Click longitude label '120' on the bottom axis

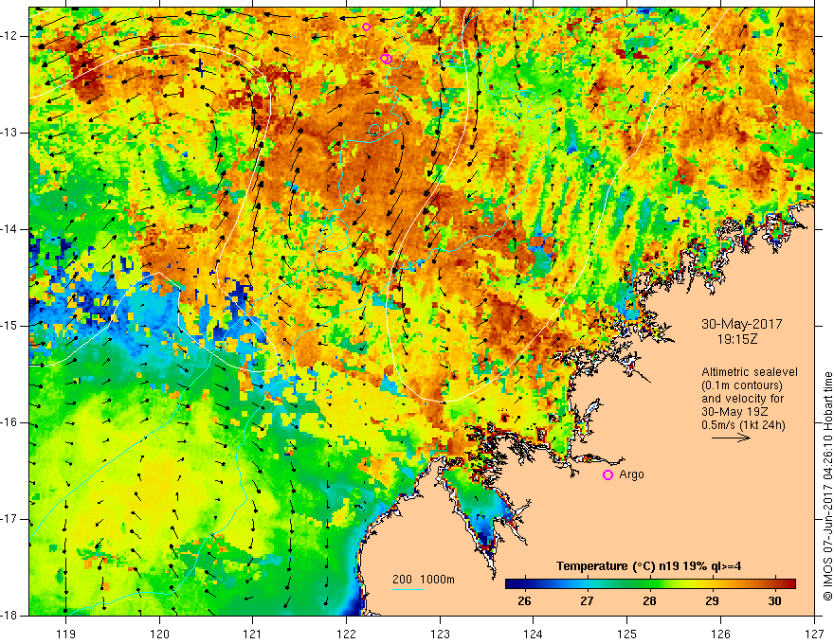159,634
